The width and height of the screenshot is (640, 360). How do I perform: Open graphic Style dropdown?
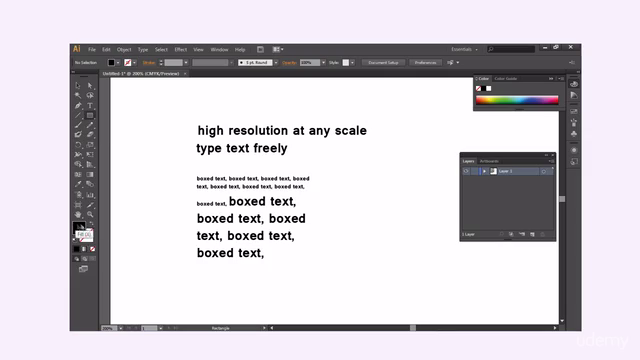(352, 62)
